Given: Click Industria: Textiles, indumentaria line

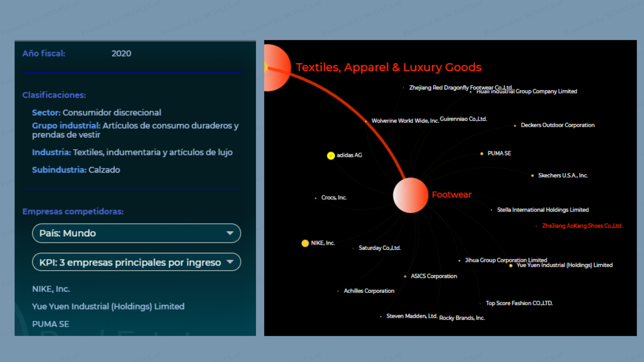Looking at the screenshot, I should [x=132, y=153].
